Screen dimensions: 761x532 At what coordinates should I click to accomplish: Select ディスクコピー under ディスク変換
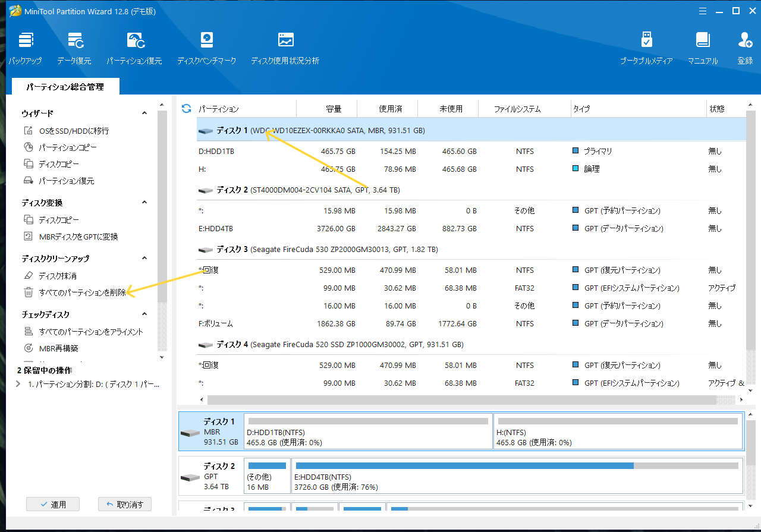[59, 220]
